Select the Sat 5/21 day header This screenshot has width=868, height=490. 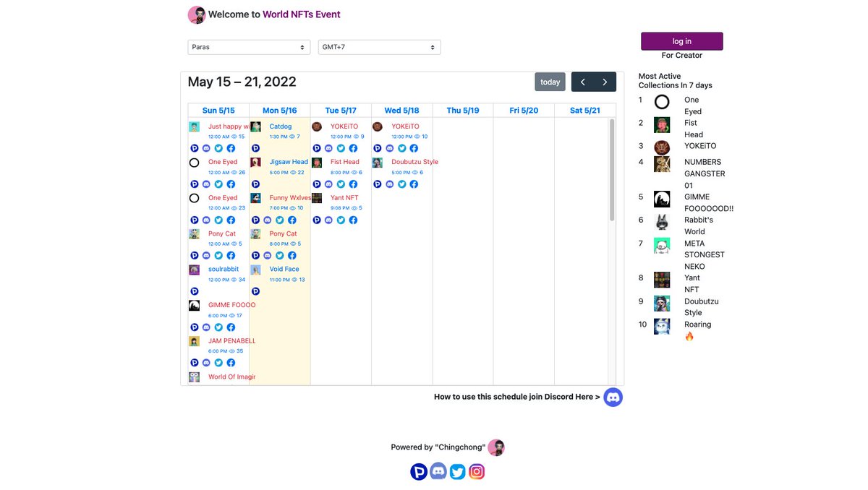coord(585,111)
